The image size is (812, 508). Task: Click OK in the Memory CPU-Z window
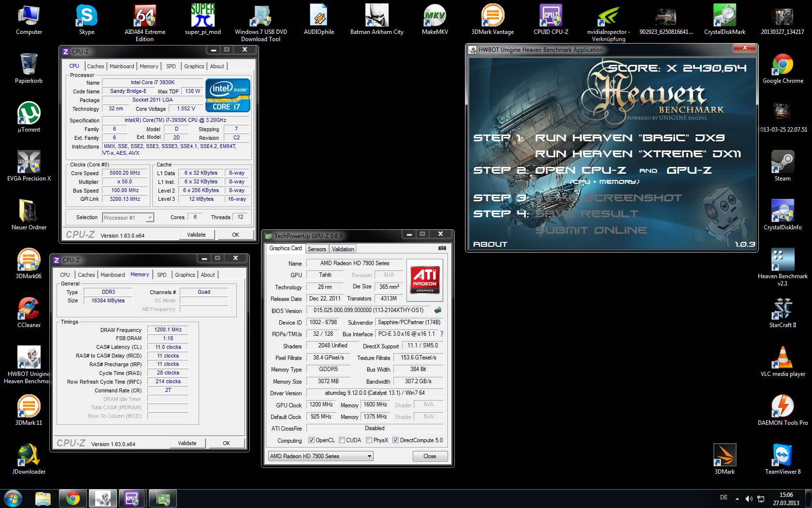tap(226, 443)
